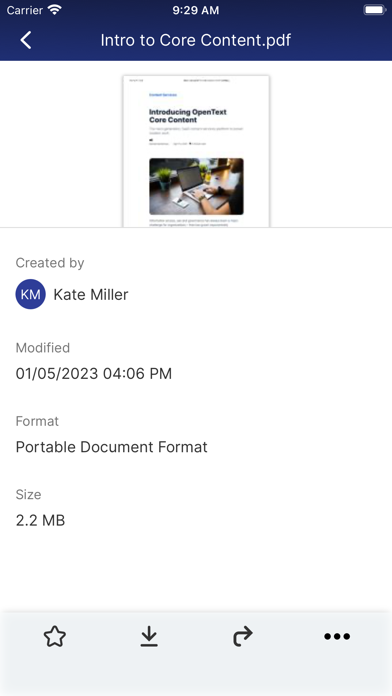Tap the Wi-Fi status icon
The height and width of the screenshot is (696, 392).
pos(55,10)
